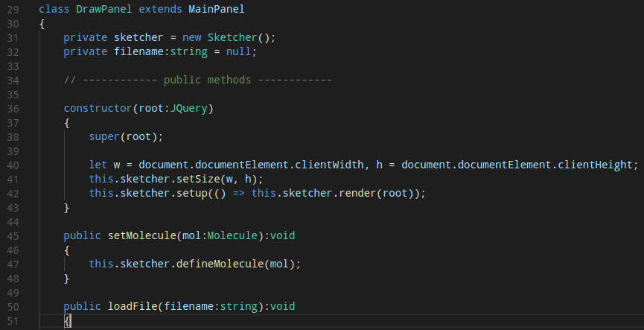
Task: Click line number 44 in the gutter
Action: [14, 221]
